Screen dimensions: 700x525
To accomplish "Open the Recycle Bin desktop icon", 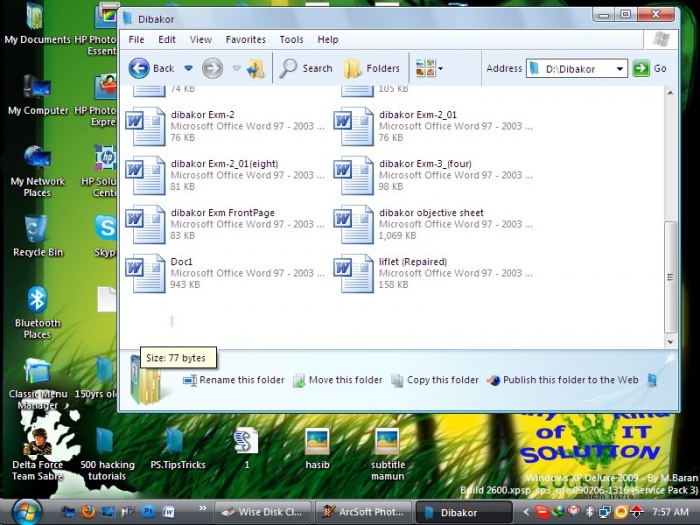I will 37,234.
